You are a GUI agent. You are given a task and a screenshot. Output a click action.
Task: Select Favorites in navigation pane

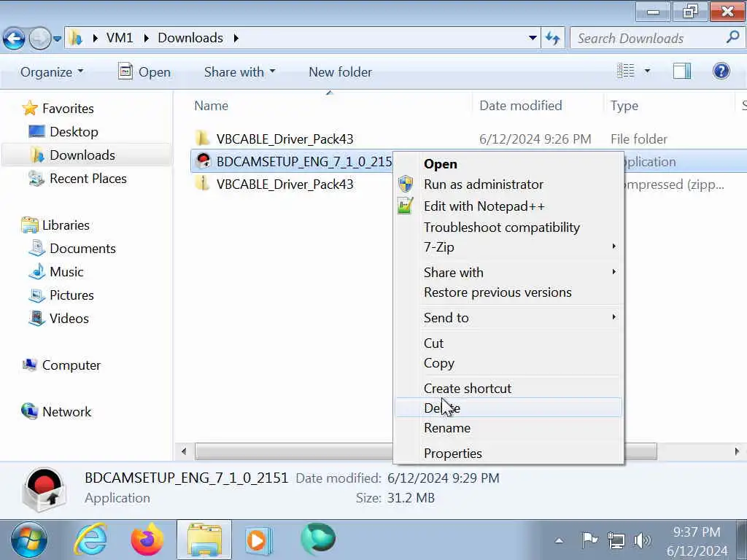tap(58, 109)
